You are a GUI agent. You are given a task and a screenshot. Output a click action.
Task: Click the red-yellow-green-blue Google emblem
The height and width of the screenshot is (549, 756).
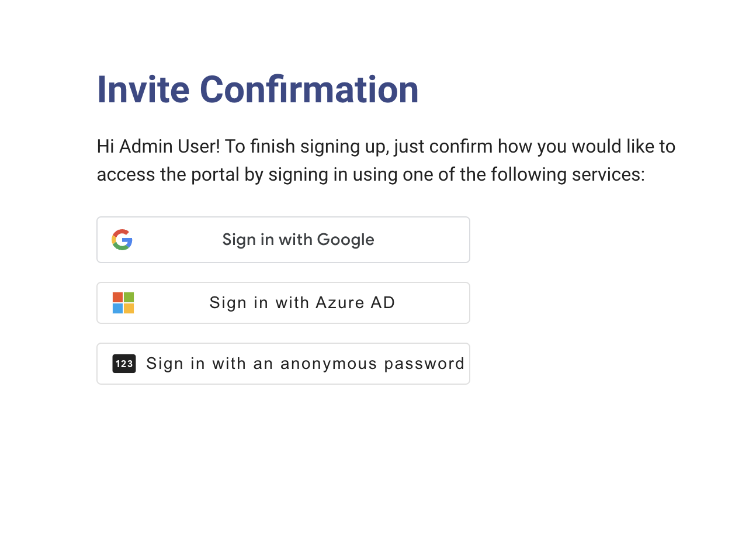[x=123, y=240]
